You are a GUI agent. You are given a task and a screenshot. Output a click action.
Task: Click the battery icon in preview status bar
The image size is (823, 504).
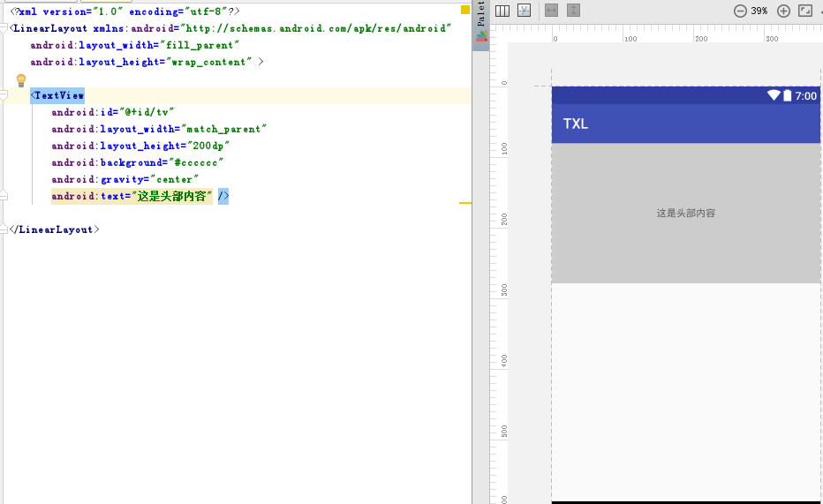[x=788, y=95]
